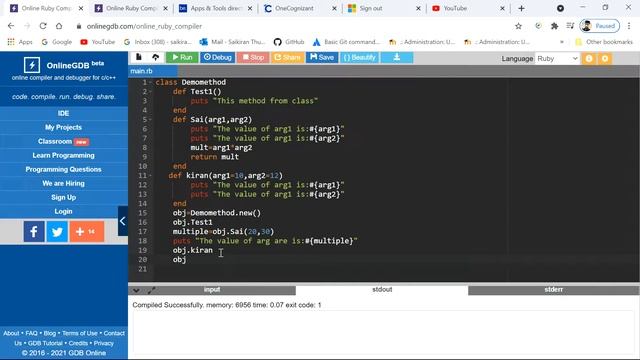Place cursor on line 20 after obj

(x=187, y=260)
